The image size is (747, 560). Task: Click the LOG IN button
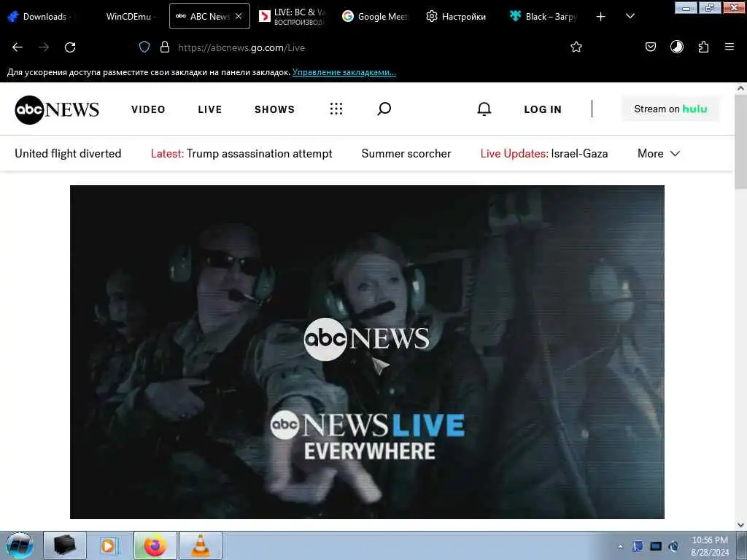(543, 109)
